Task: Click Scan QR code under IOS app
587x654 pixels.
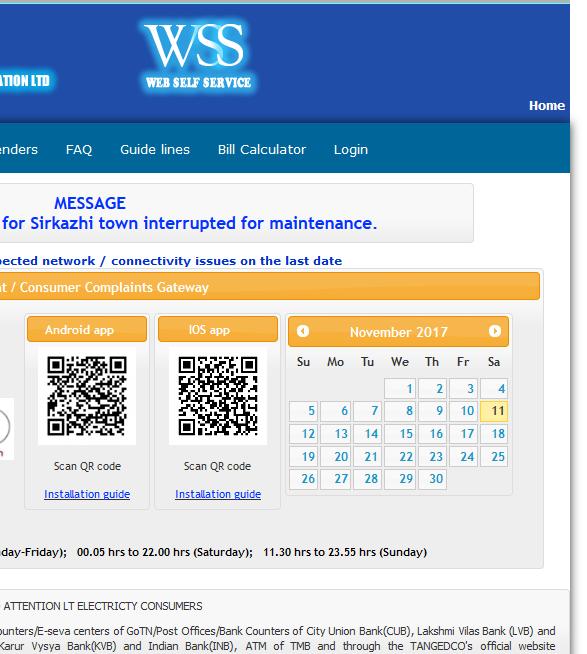Action: coord(217,466)
